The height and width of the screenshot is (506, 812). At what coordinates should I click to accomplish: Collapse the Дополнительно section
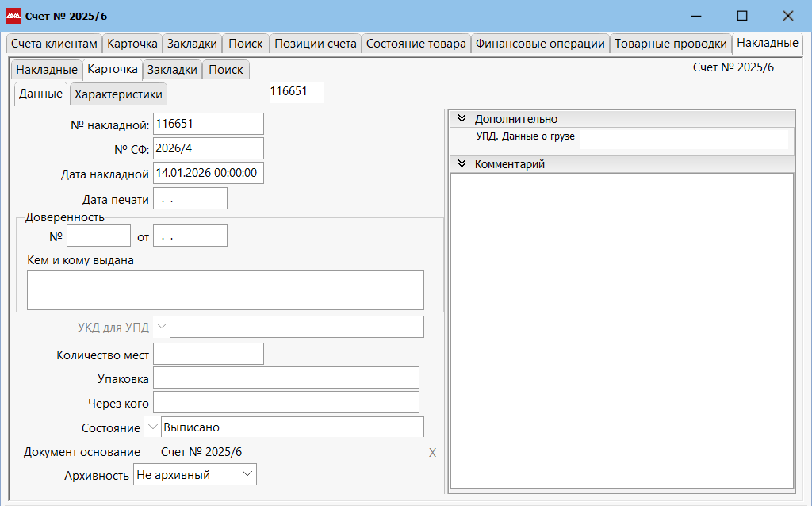click(x=462, y=119)
